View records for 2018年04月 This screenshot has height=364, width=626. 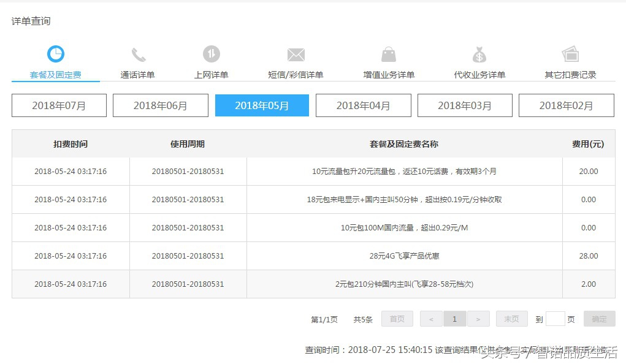(363, 105)
